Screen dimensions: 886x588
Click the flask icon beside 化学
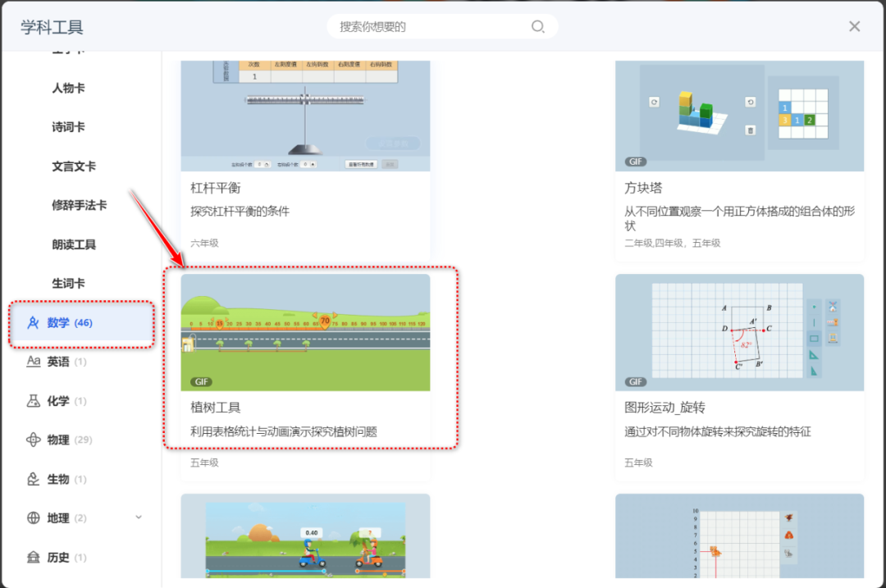[x=34, y=400]
